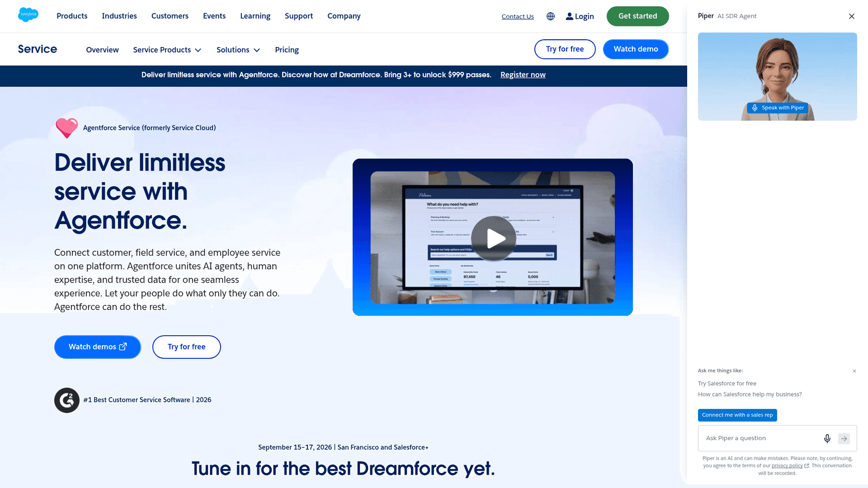This screenshot has width=868, height=488.
Task: Click Try for free hero button
Action: (x=187, y=347)
